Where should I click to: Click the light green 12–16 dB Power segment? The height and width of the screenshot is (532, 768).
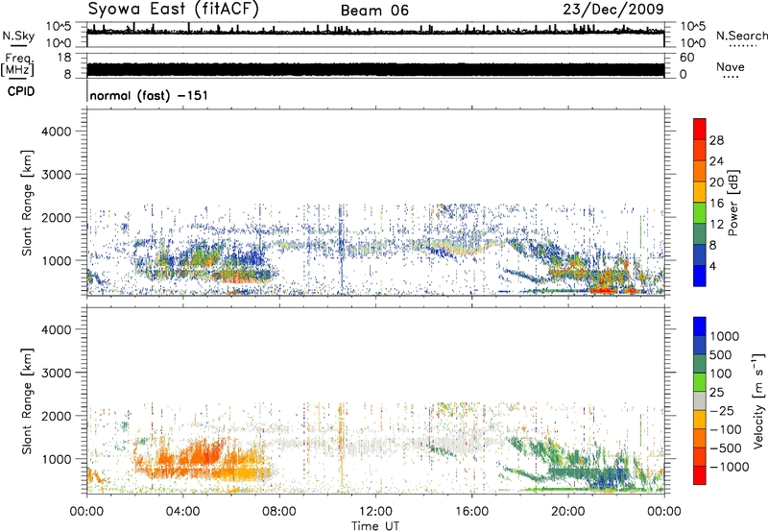700,213
